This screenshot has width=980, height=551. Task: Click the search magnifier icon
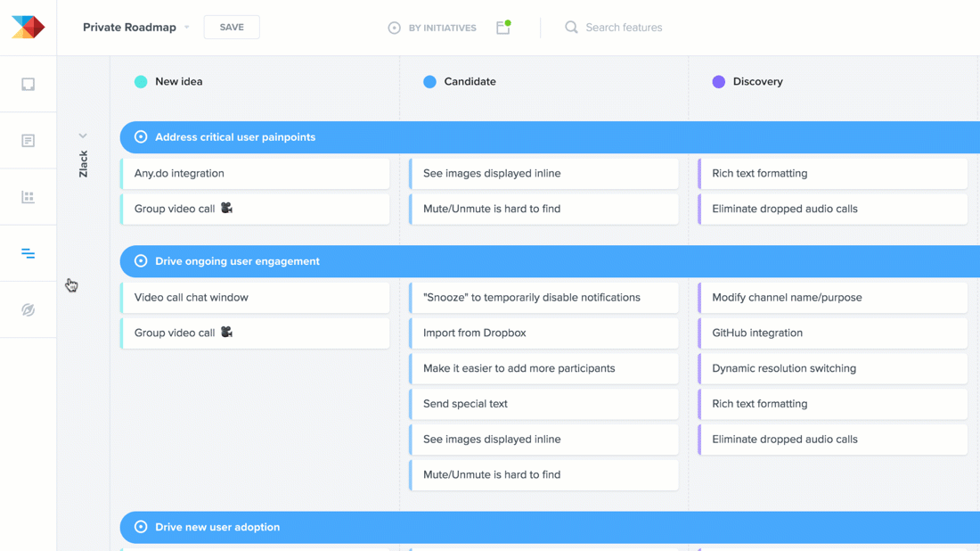click(x=571, y=27)
